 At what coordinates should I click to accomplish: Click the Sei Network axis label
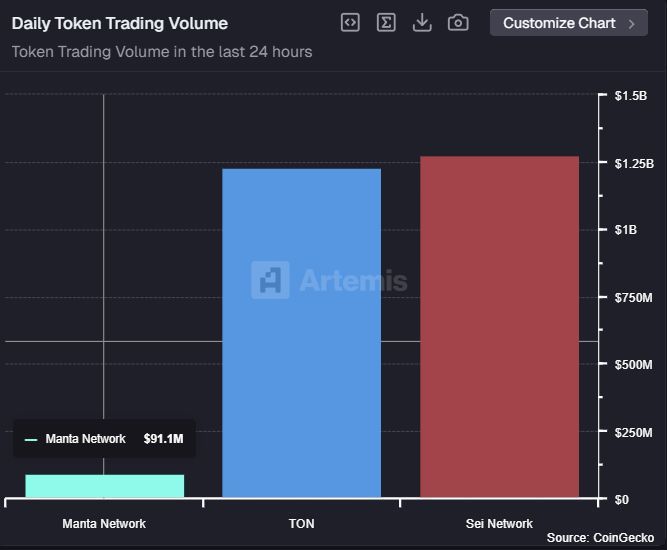coord(499,524)
